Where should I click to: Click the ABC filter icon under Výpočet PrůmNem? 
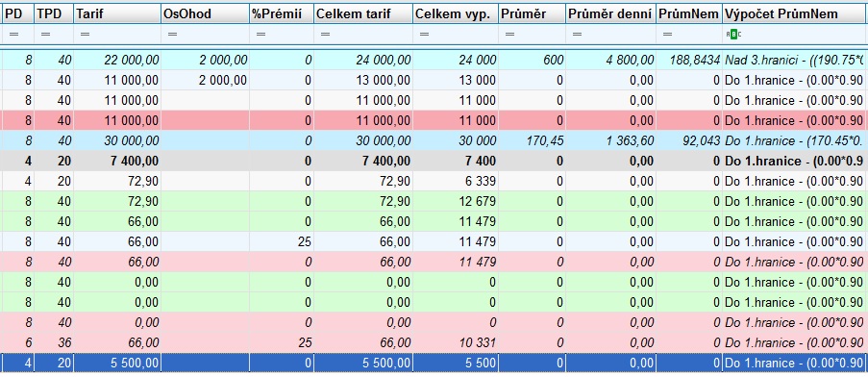click(x=733, y=35)
